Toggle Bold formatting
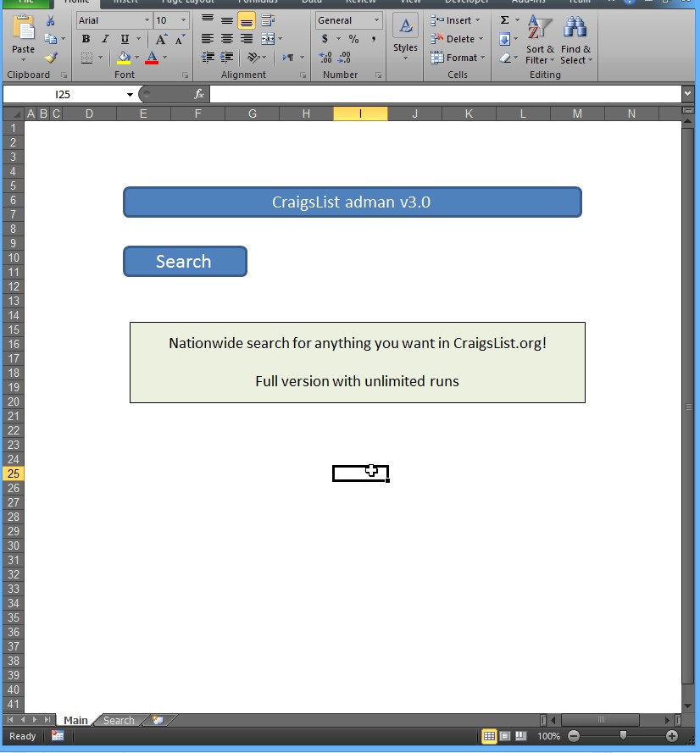The width and height of the screenshot is (700, 753). pos(86,39)
